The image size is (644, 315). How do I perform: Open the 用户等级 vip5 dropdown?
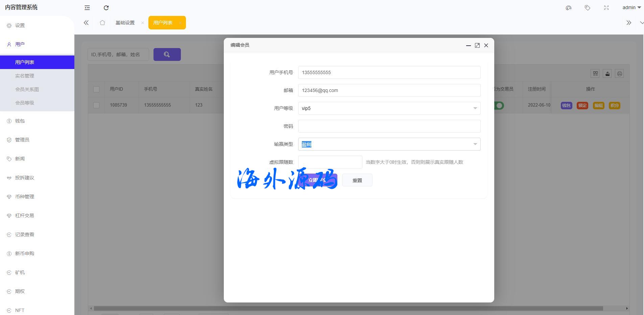pos(389,108)
